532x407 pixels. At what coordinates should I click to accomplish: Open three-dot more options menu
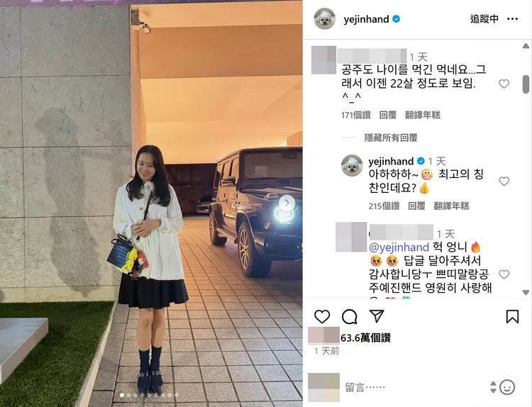click(512, 19)
